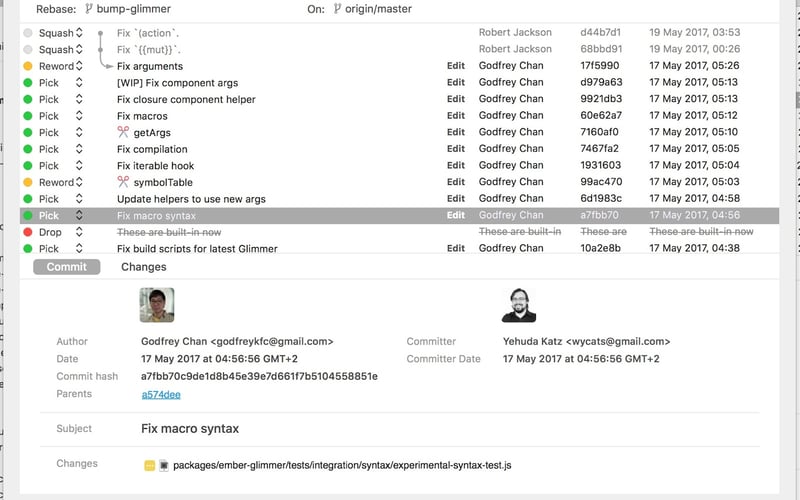Open action dropdown for 'Fix `{{mut}}`.' Squash row
Image resolution: width=800 pixels, height=500 pixels.
tap(79, 49)
